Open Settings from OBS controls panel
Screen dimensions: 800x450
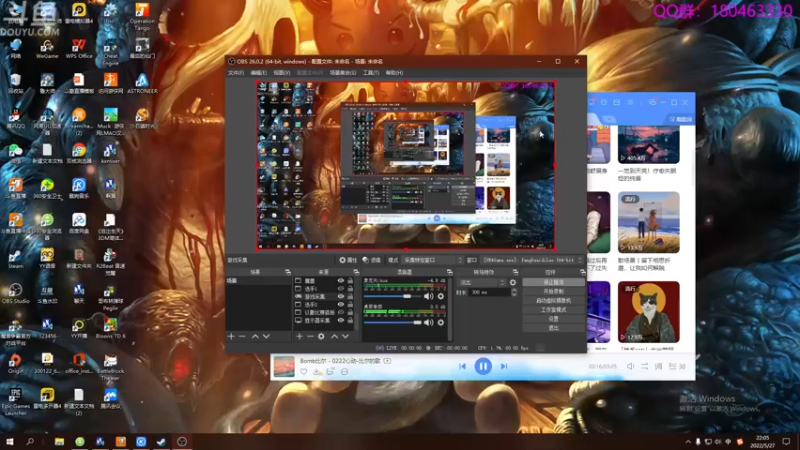click(x=554, y=319)
